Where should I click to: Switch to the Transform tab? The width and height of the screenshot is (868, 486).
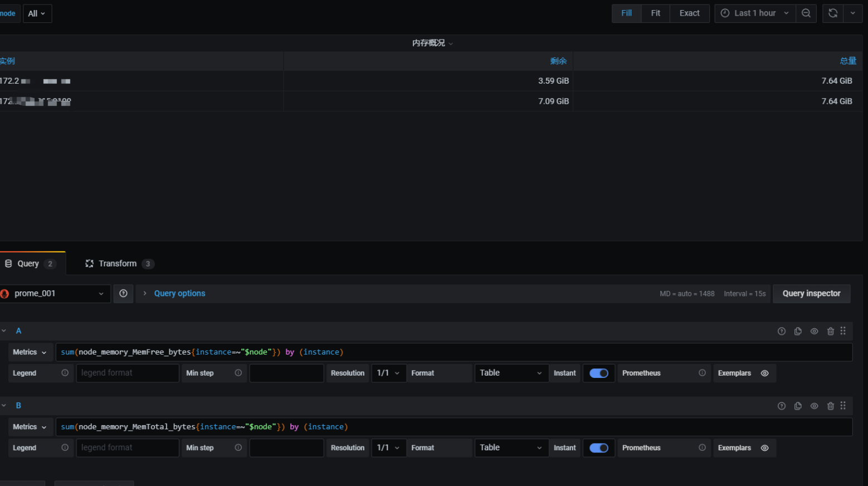(x=119, y=264)
